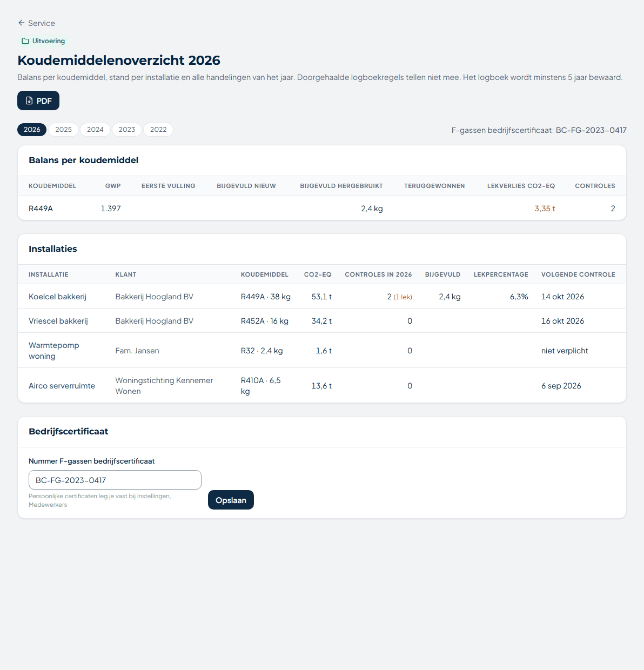Select the active 2026 year tab
Image resolution: width=644 pixels, height=670 pixels.
[x=32, y=130]
